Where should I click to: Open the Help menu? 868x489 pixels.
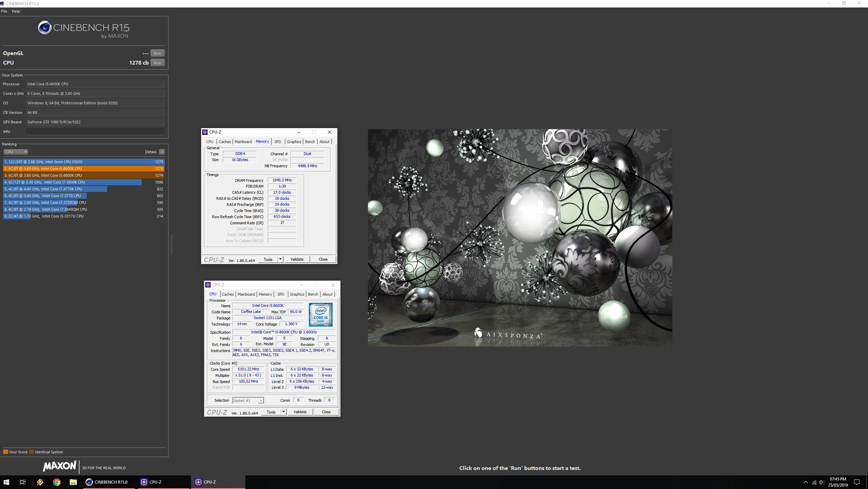click(16, 11)
